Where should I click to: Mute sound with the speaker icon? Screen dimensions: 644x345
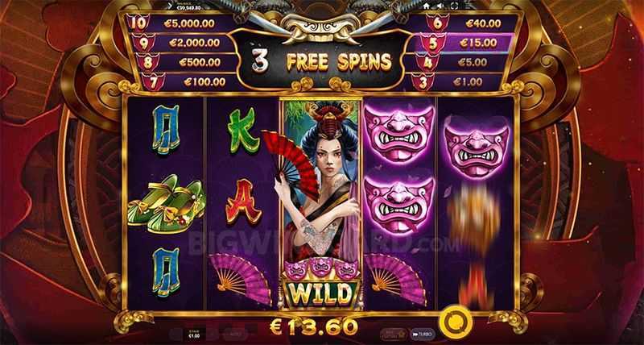[x=440, y=6]
